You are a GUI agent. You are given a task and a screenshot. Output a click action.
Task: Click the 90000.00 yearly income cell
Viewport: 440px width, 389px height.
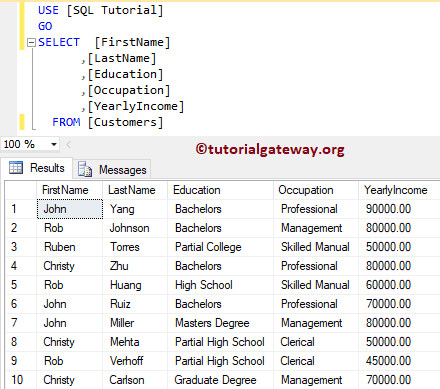pyautogui.click(x=399, y=209)
